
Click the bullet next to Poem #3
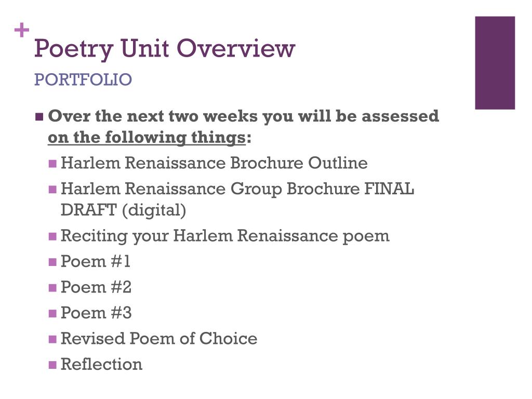(52, 313)
